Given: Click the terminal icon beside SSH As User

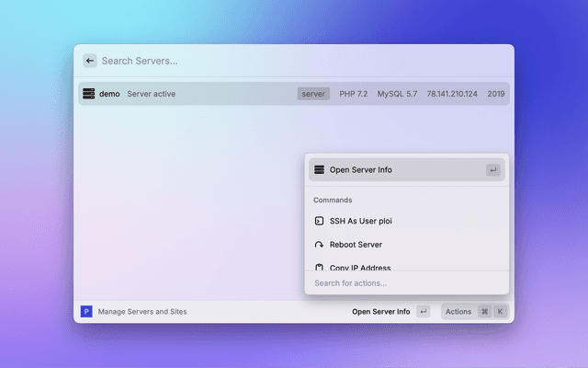Looking at the screenshot, I should click(x=319, y=221).
